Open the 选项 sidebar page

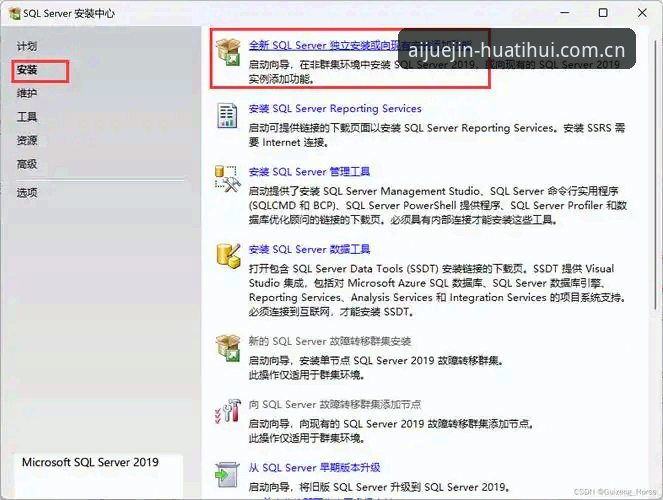coord(27,193)
